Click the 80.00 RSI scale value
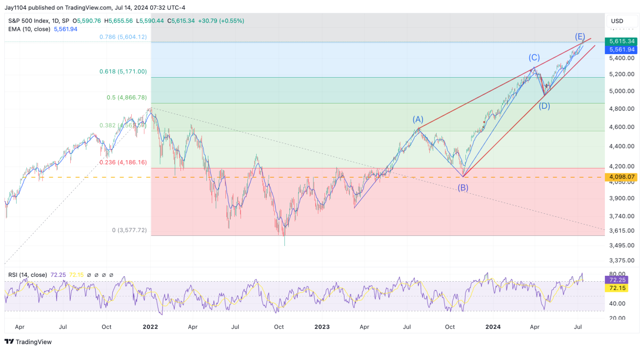 [x=617, y=274]
